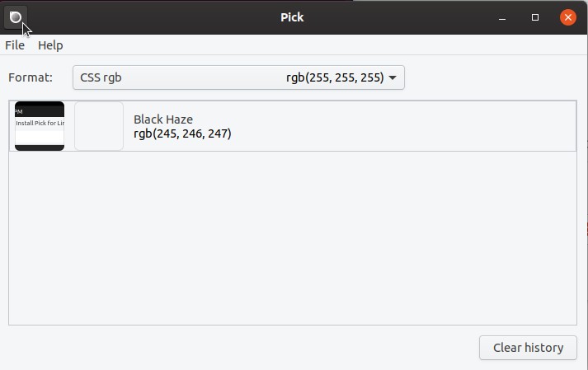Click the Black Haze color swatch
Viewport: 588px width, 370px height.
99,126
